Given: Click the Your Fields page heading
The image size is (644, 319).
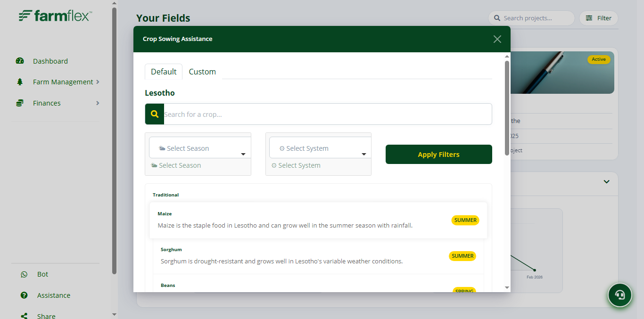Looking at the screenshot, I should pos(163,18).
